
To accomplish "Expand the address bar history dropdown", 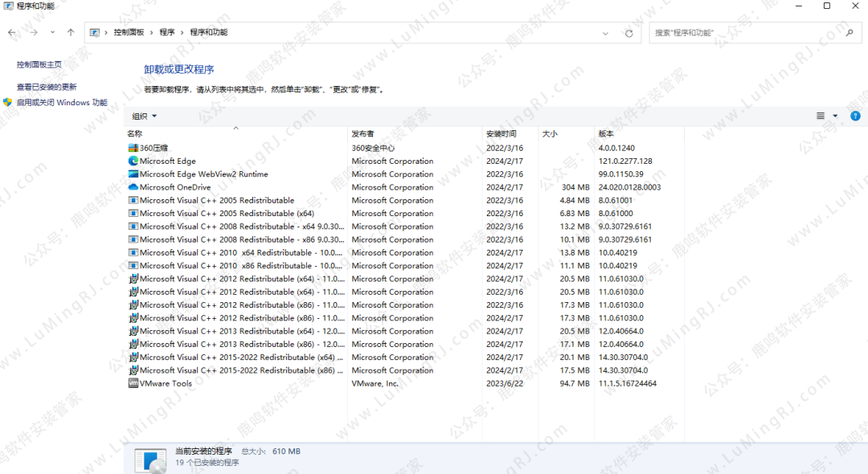I will coord(605,33).
